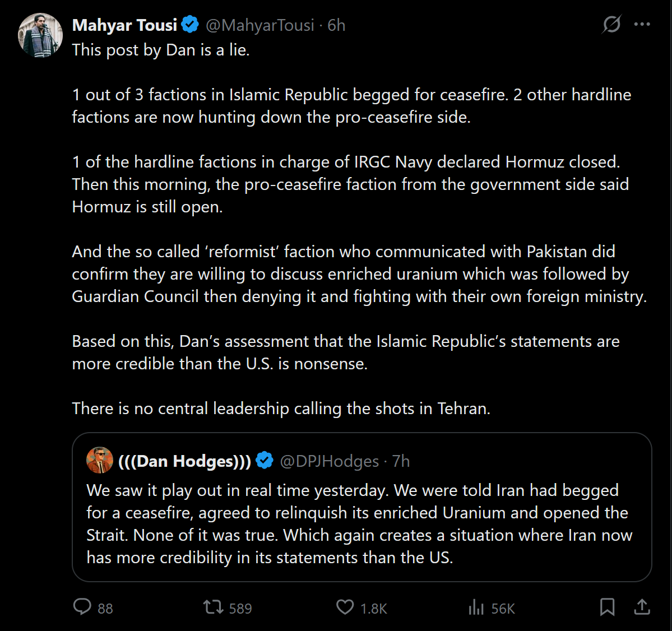The height and width of the screenshot is (631, 672).
Task: Open view analytics bar chart icon
Action: pyautogui.click(x=476, y=607)
